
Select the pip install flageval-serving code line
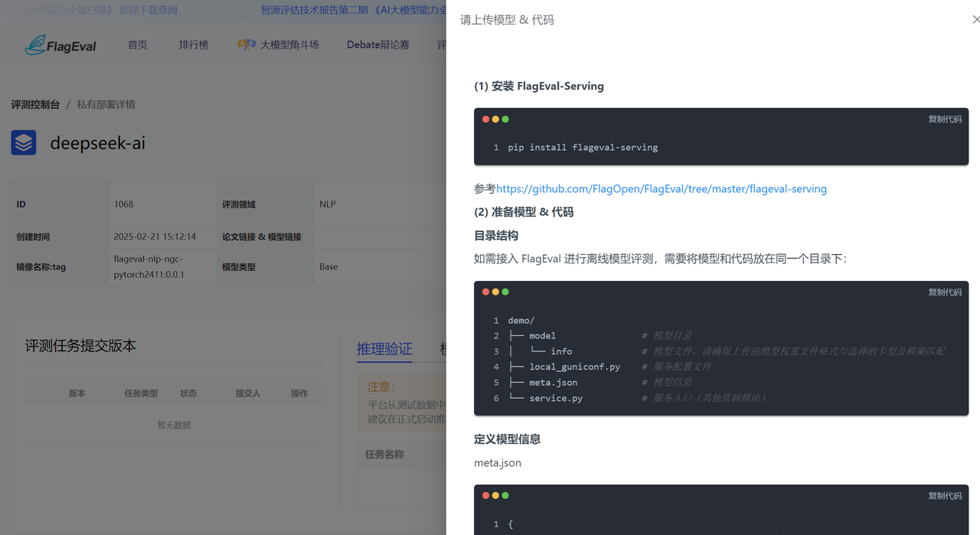(x=583, y=148)
